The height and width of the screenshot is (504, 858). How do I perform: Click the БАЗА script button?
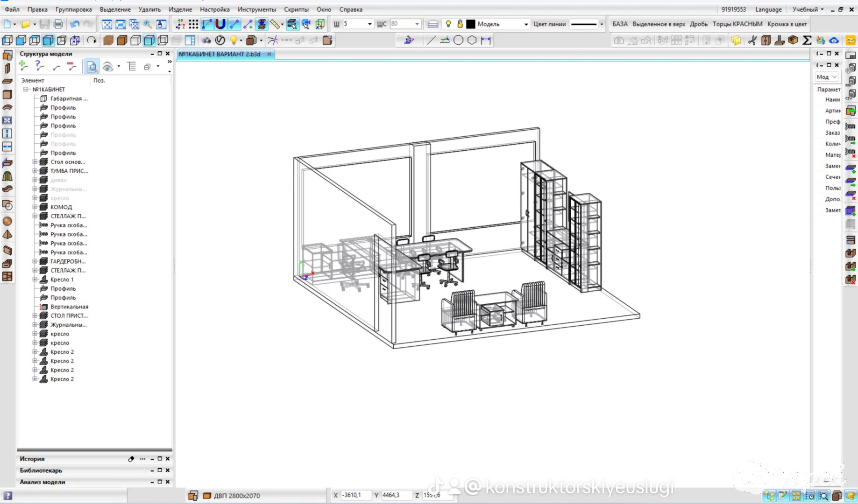(620, 24)
